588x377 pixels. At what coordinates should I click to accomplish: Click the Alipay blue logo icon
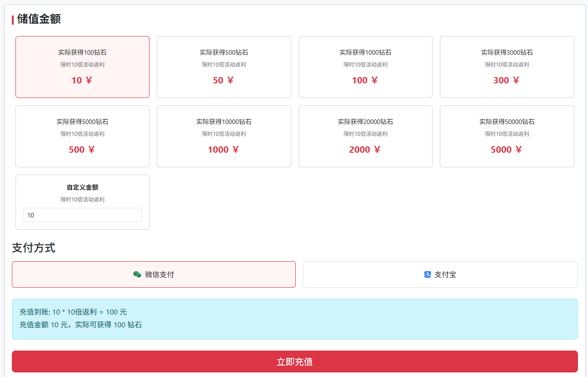[428, 274]
